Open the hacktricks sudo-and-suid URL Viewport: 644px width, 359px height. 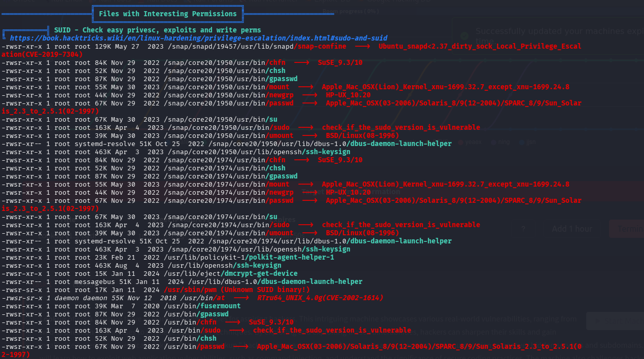coord(198,38)
